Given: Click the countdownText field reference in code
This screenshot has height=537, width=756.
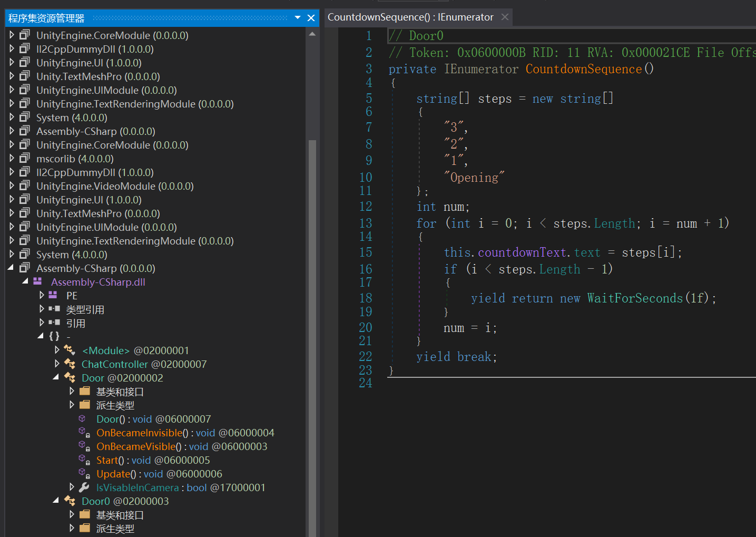Looking at the screenshot, I should [522, 252].
